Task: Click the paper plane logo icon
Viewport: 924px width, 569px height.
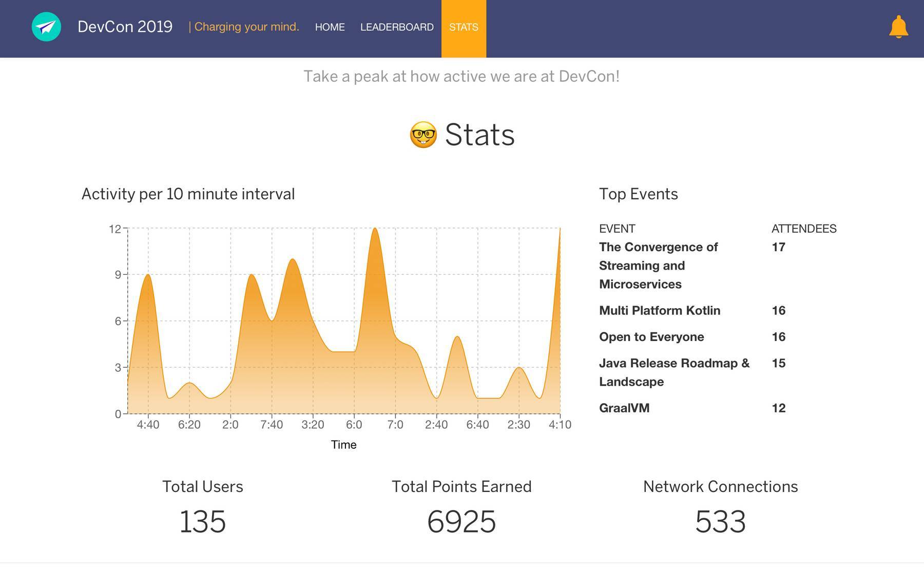Action: pos(46,27)
